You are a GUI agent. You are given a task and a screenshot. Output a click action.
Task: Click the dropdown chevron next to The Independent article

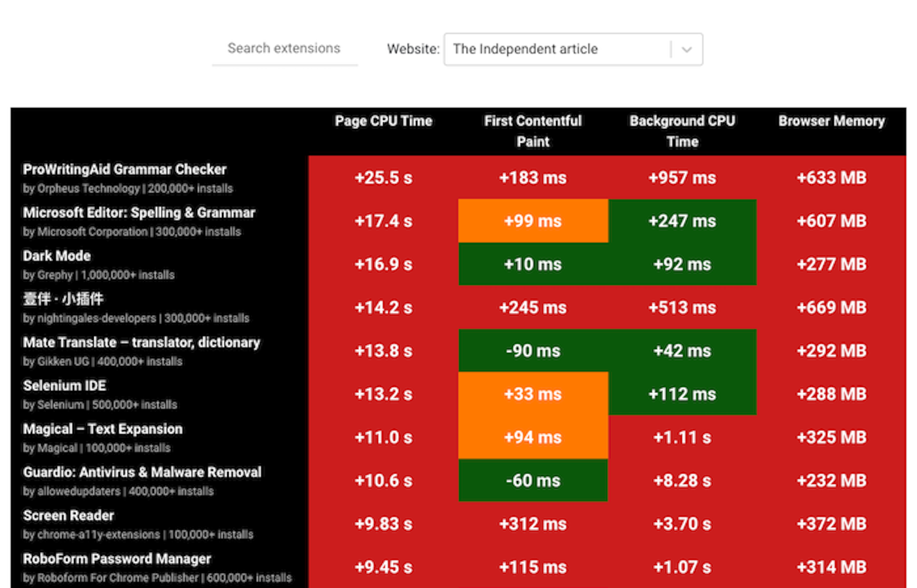tap(687, 49)
